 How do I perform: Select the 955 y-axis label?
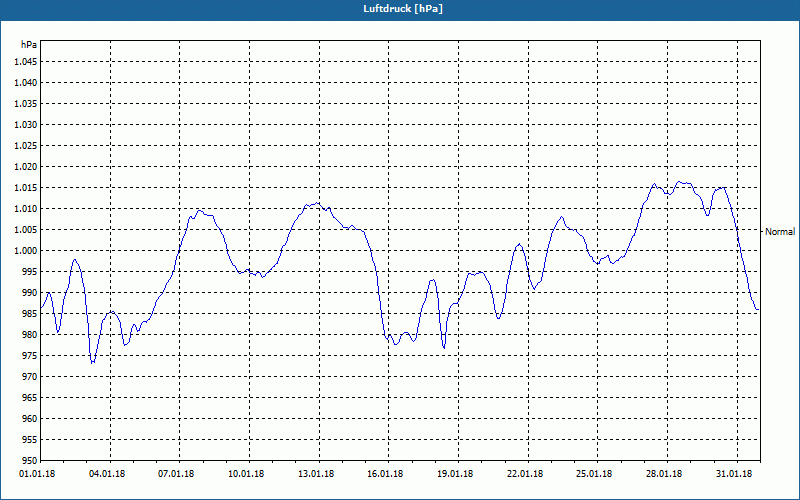(30, 439)
